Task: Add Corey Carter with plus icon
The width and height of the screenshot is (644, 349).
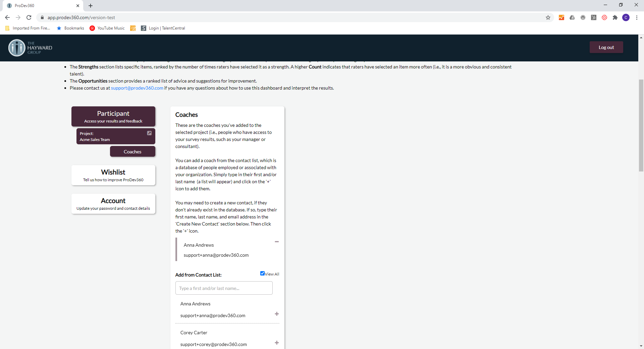Action: coord(277,343)
